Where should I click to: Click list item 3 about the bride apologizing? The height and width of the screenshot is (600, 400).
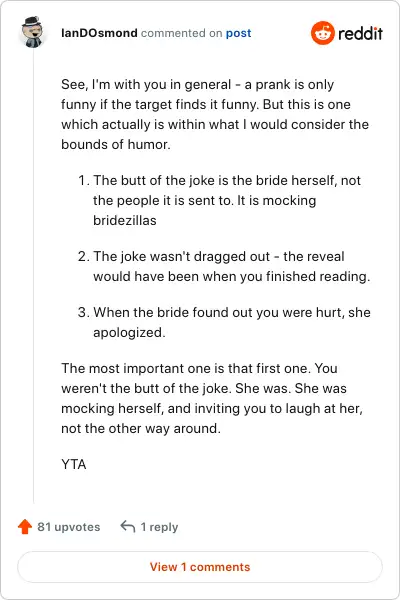(x=224, y=322)
